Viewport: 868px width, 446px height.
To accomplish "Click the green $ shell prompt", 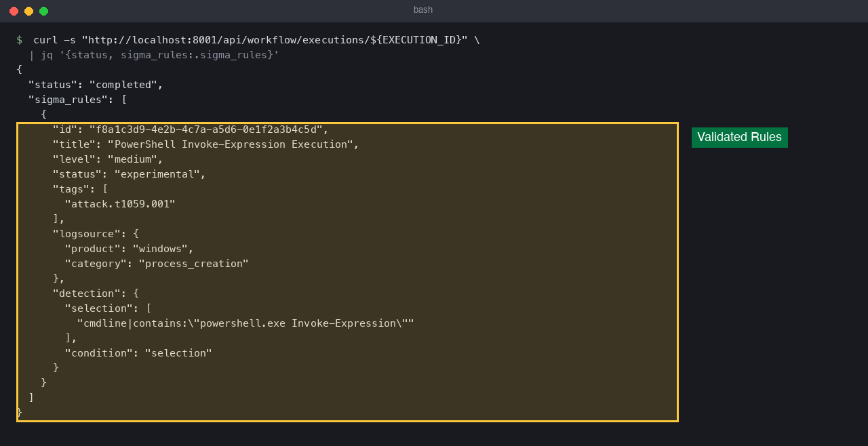I will click(x=20, y=40).
